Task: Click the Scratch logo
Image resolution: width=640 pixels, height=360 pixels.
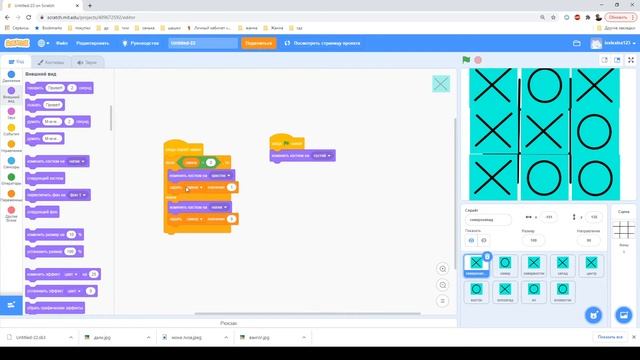Action: (x=17, y=43)
